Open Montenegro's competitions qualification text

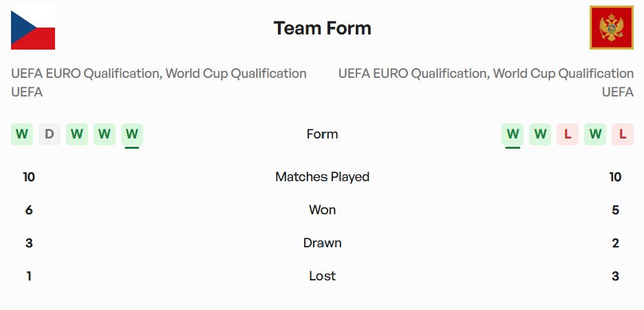[x=486, y=82]
